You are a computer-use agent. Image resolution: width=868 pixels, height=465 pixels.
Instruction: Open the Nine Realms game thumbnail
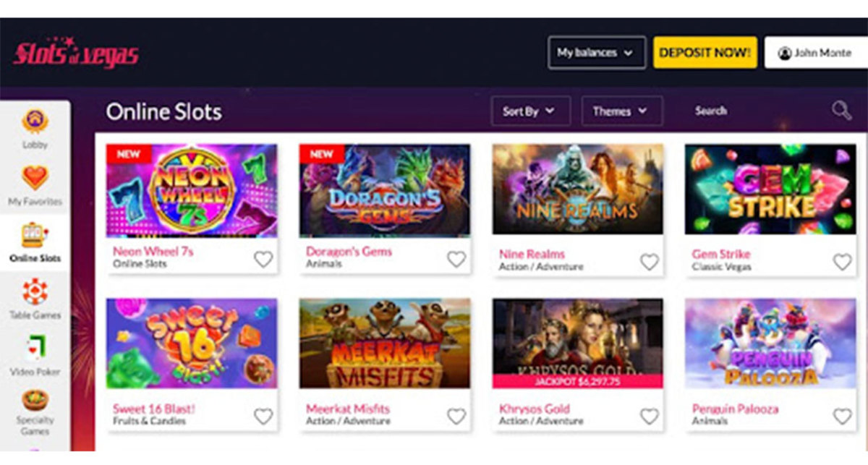pyautogui.click(x=578, y=189)
